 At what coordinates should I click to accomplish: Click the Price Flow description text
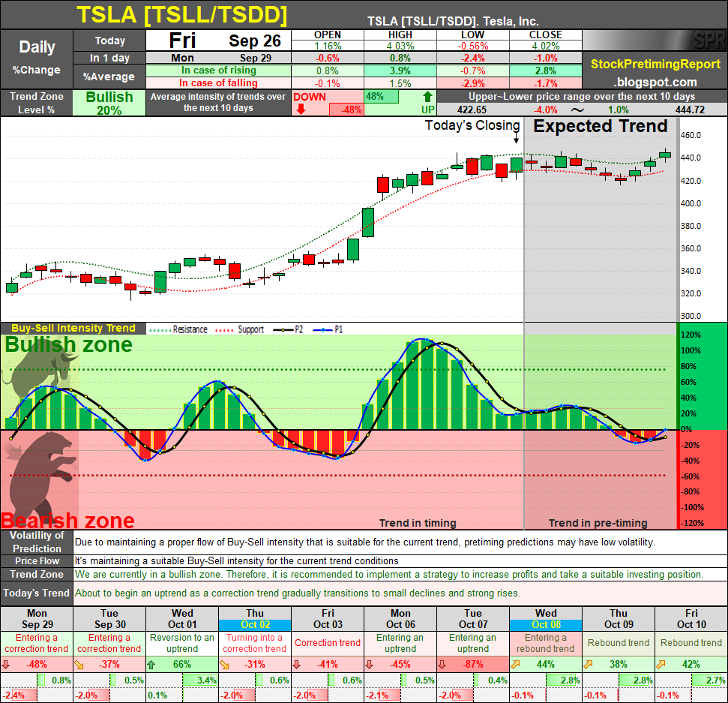(237, 560)
